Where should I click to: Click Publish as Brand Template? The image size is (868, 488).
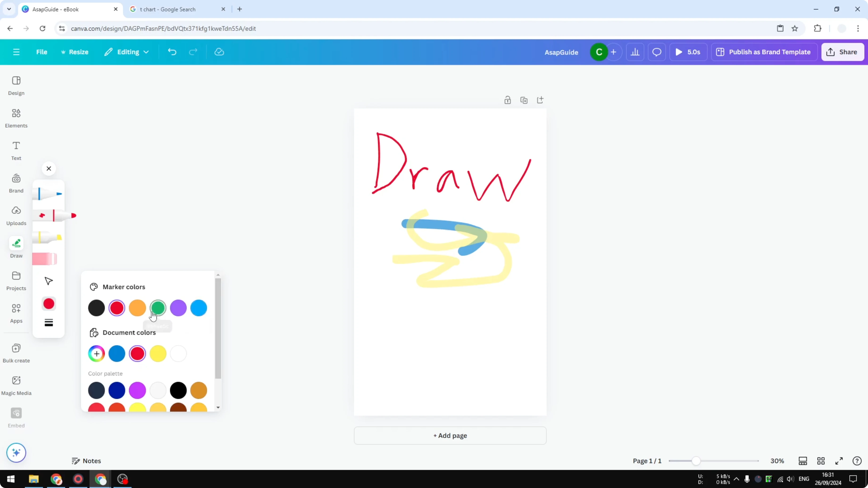click(x=764, y=52)
